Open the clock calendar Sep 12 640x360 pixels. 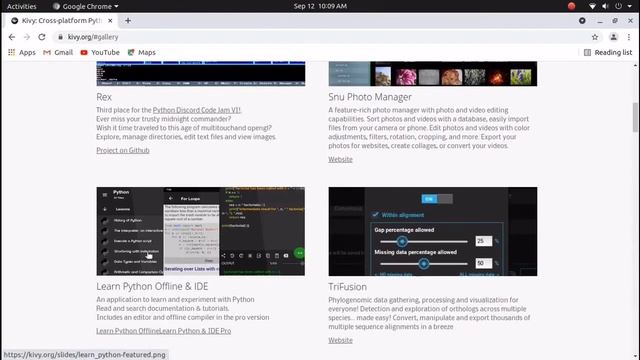320,6
